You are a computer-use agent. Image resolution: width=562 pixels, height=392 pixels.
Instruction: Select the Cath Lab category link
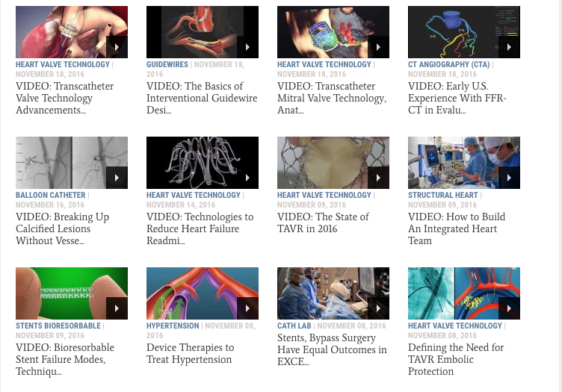(294, 326)
